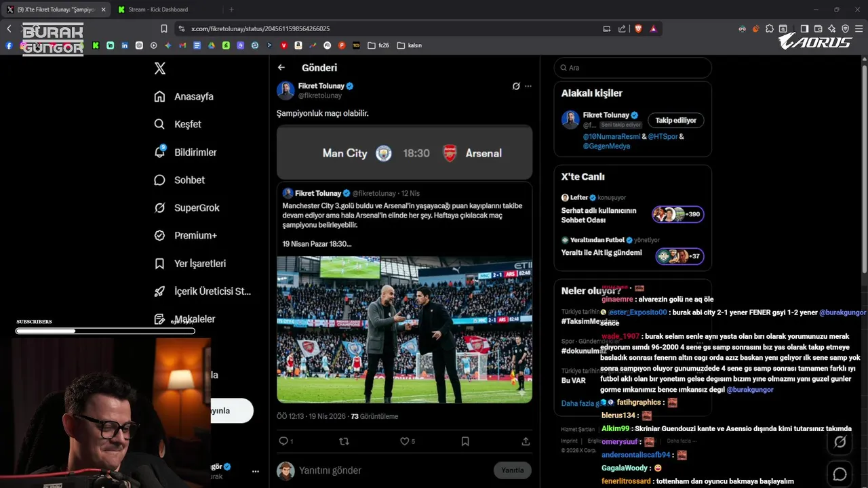The width and height of the screenshot is (868, 488).
Task: Open the browser hamburger menu
Action: click(x=859, y=28)
